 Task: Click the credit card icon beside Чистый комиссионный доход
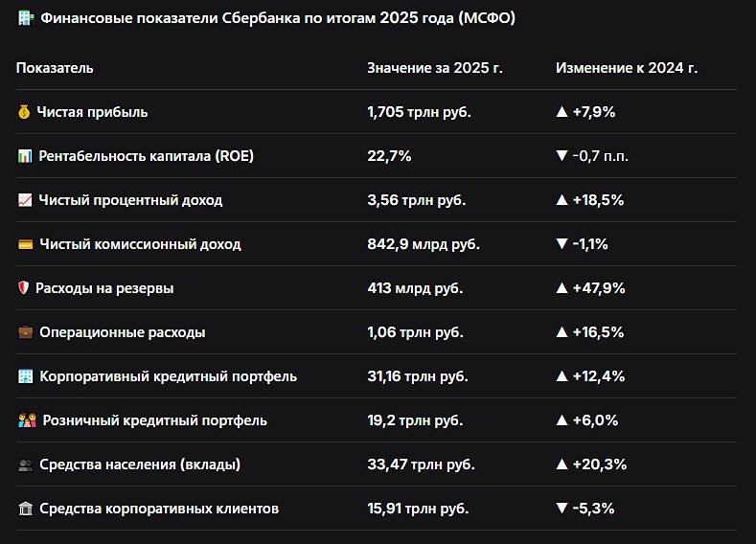pyautogui.click(x=26, y=245)
